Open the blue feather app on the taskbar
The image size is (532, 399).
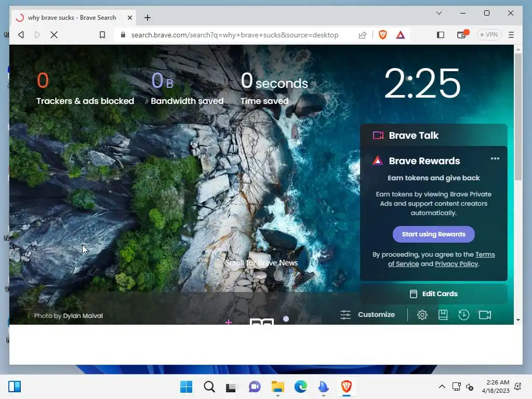[x=323, y=387]
